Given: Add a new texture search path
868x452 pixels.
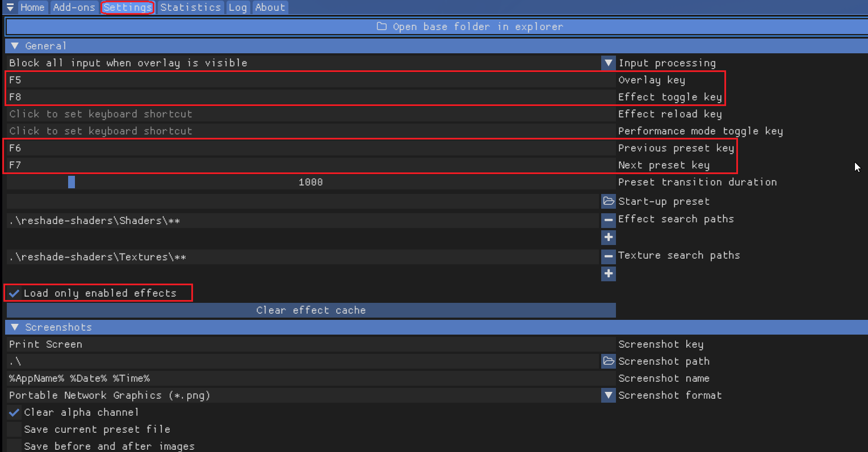Looking at the screenshot, I should click(x=609, y=273).
